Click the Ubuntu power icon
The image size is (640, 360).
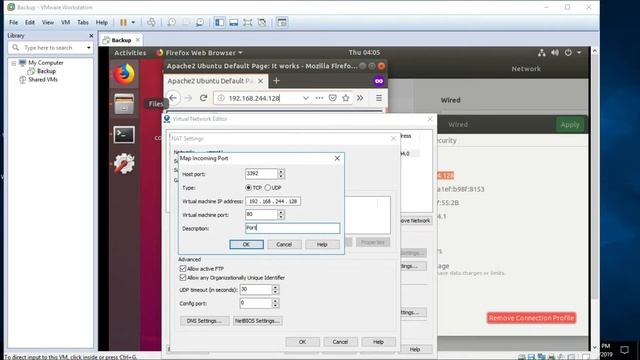568,53
